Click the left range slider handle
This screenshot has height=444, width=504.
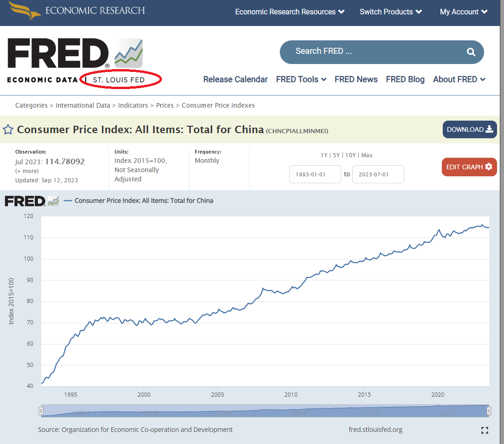pos(41,411)
